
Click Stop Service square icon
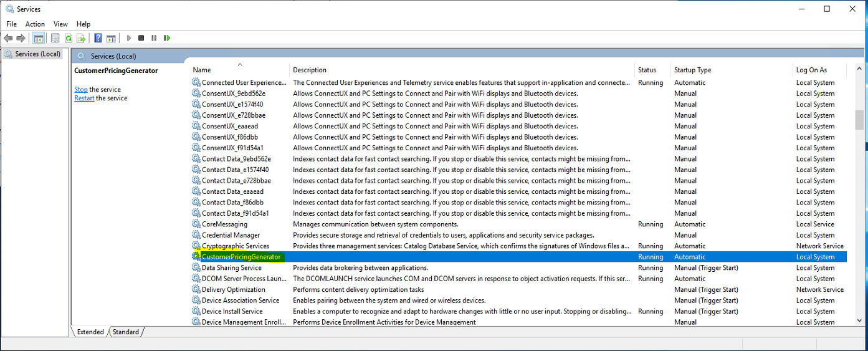click(141, 38)
